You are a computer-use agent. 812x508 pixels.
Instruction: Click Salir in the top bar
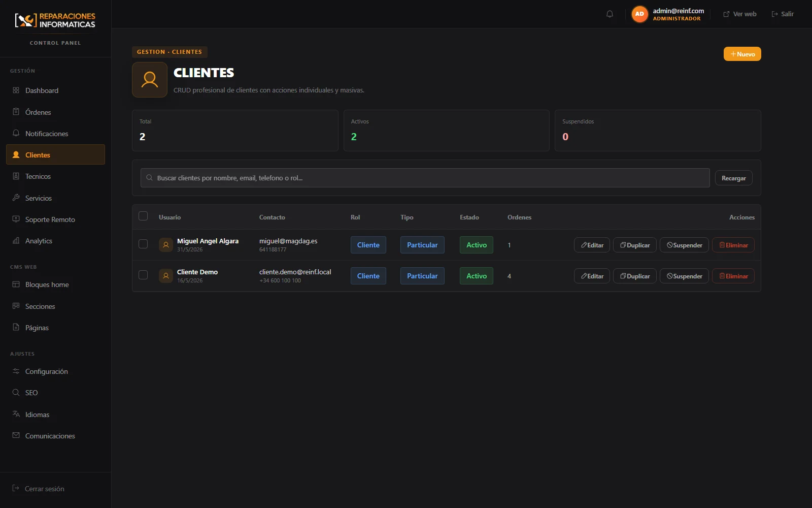click(783, 14)
